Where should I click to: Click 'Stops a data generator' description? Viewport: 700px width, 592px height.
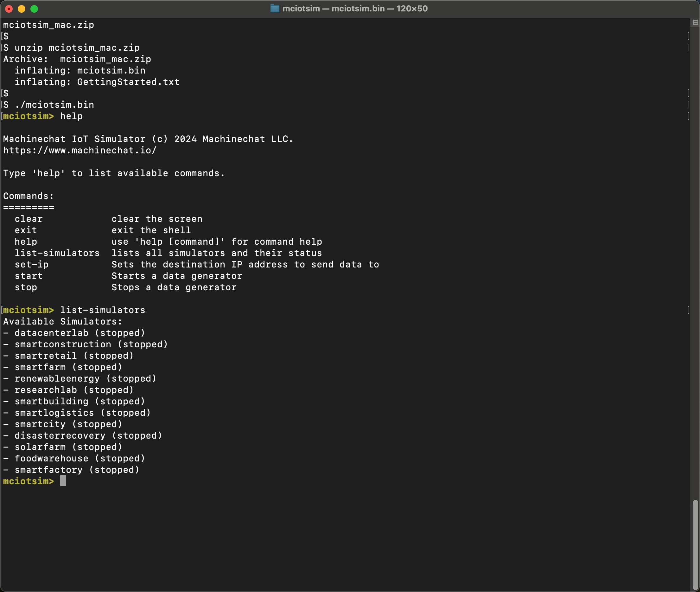(174, 287)
